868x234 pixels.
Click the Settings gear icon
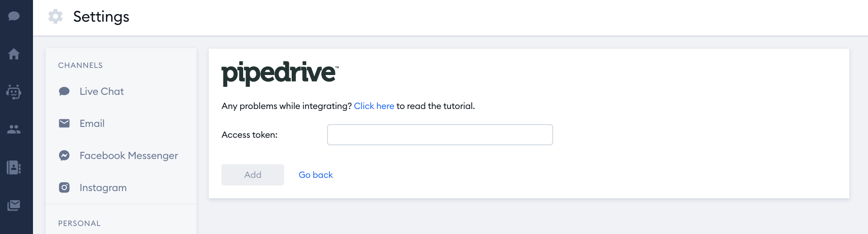pos(55,17)
